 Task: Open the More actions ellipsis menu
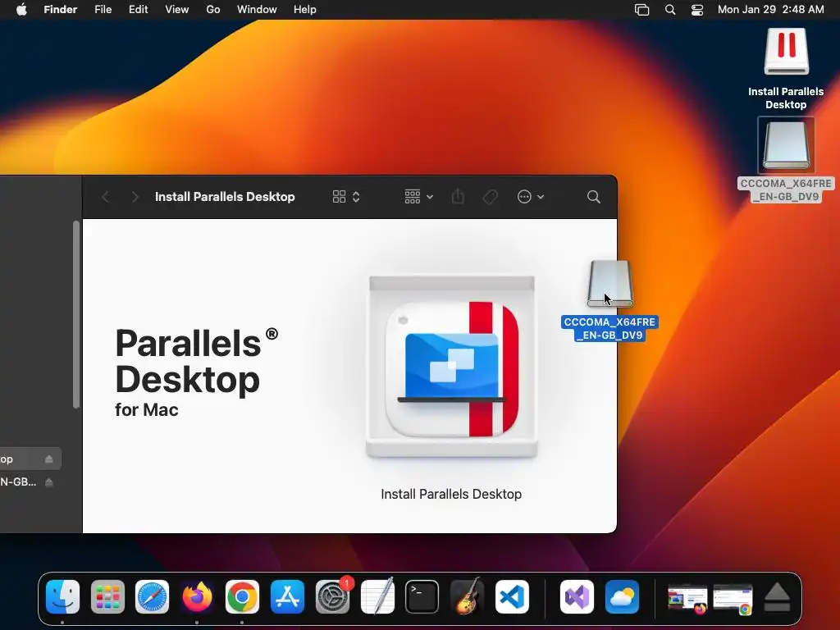(531, 197)
